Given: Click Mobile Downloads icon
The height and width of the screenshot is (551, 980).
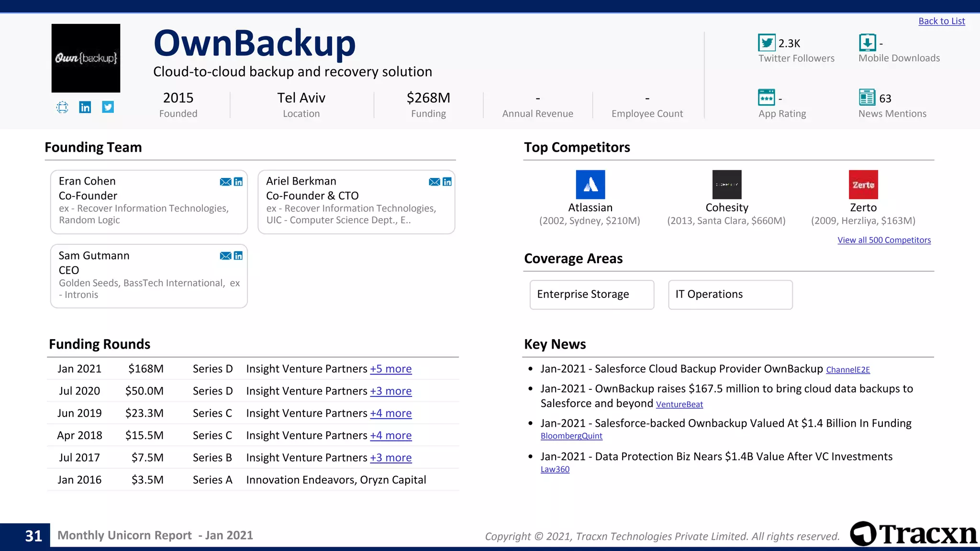Looking at the screenshot, I should click(868, 43).
